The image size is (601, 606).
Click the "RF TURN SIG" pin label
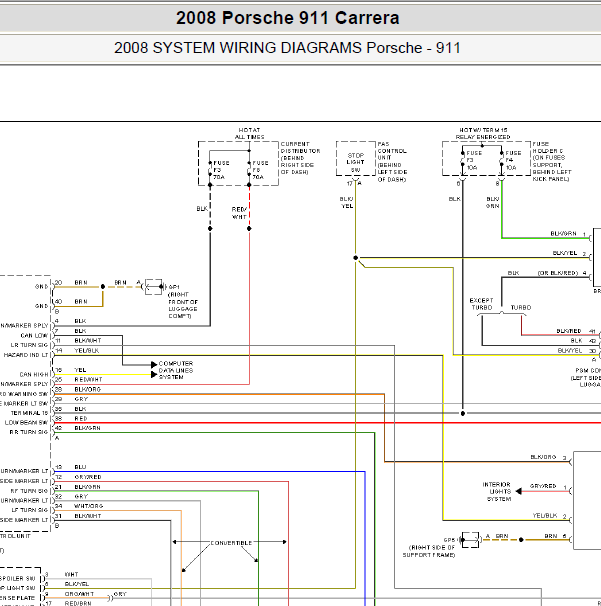29,491
